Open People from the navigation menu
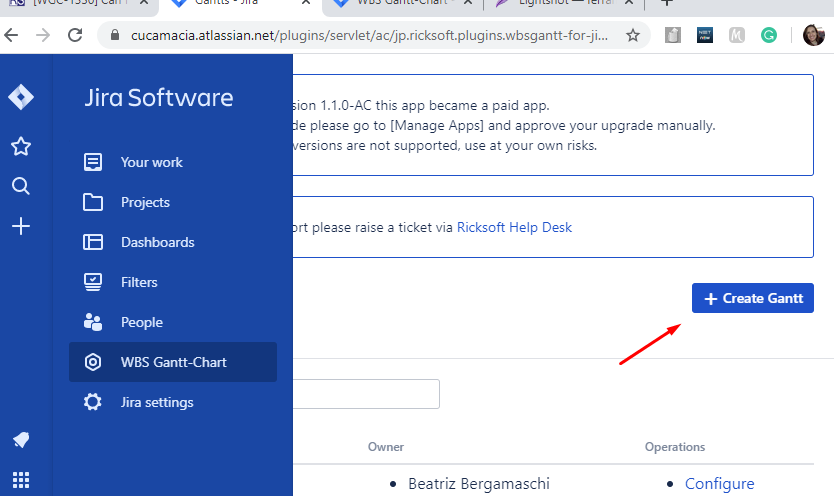Viewport: 834px width, 496px height. 141,322
